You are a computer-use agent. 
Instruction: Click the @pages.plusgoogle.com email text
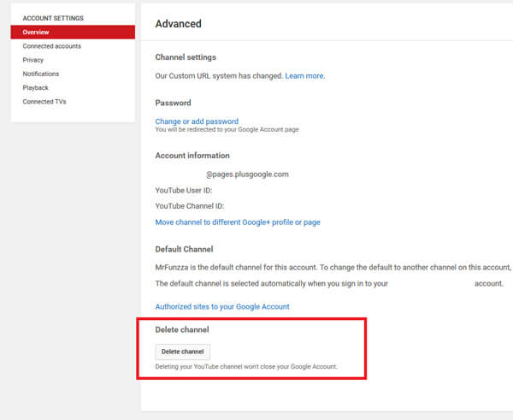click(x=247, y=175)
